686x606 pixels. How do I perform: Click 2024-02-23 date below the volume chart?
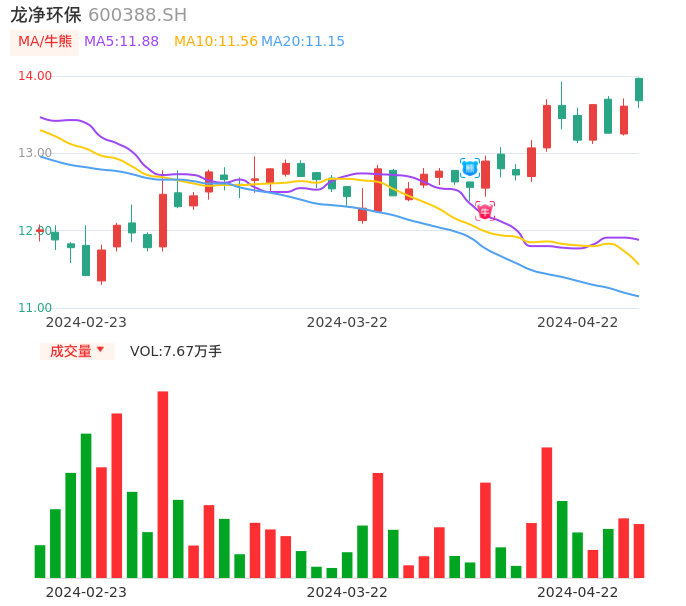click(86, 592)
